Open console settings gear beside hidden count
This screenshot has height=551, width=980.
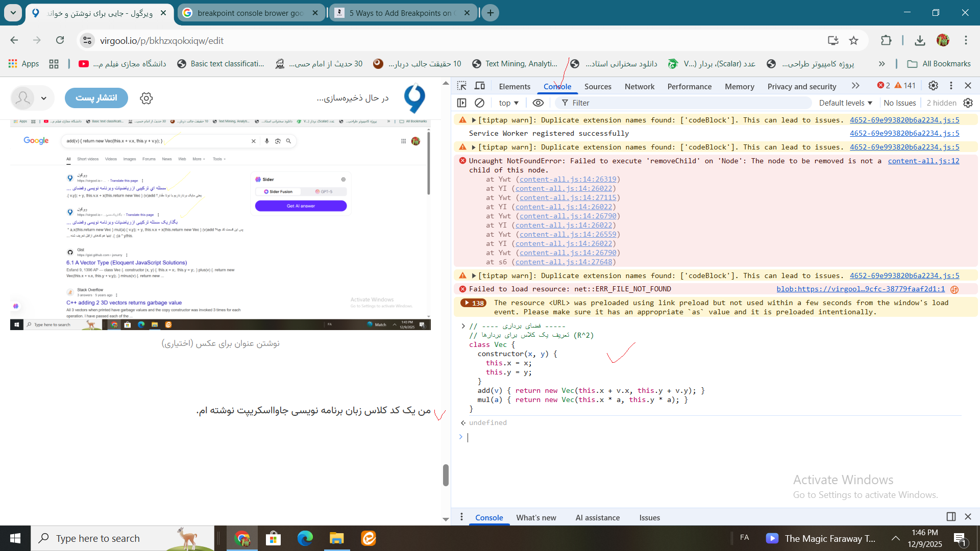[968, 103]
